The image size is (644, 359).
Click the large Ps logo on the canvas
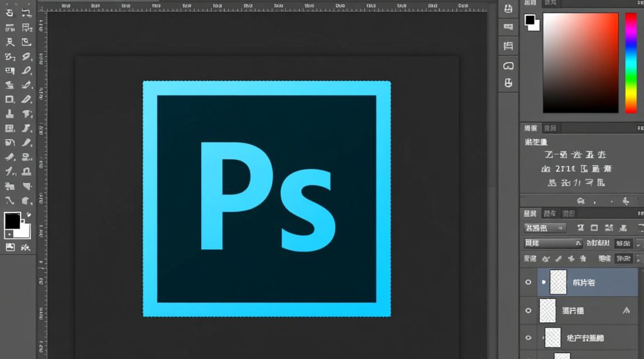coord(267,199)
